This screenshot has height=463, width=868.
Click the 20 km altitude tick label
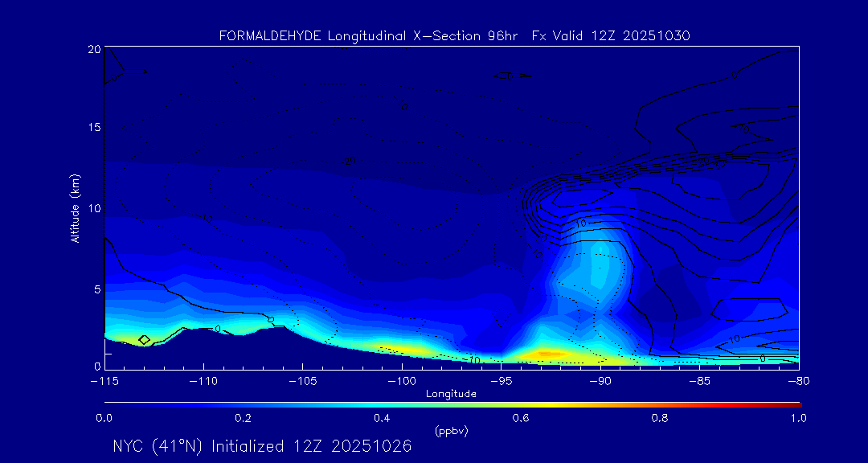click(x=93, y=50)
